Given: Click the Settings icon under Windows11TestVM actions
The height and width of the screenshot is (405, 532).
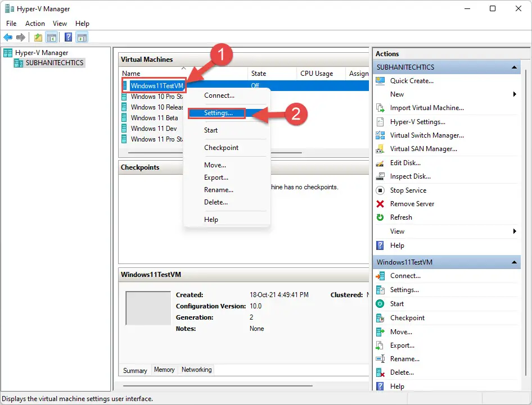Looking at the screenshot, I should tap(380, 290).
